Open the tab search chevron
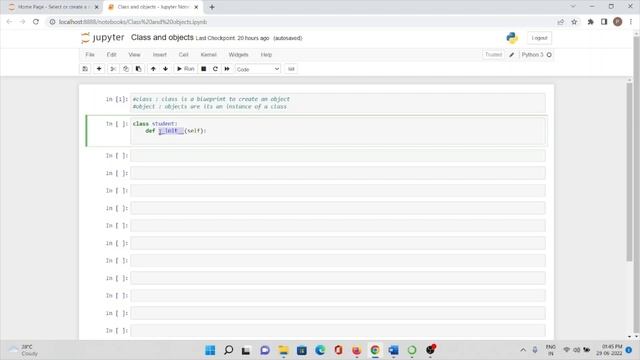640x360 pixels. (573, 7)
